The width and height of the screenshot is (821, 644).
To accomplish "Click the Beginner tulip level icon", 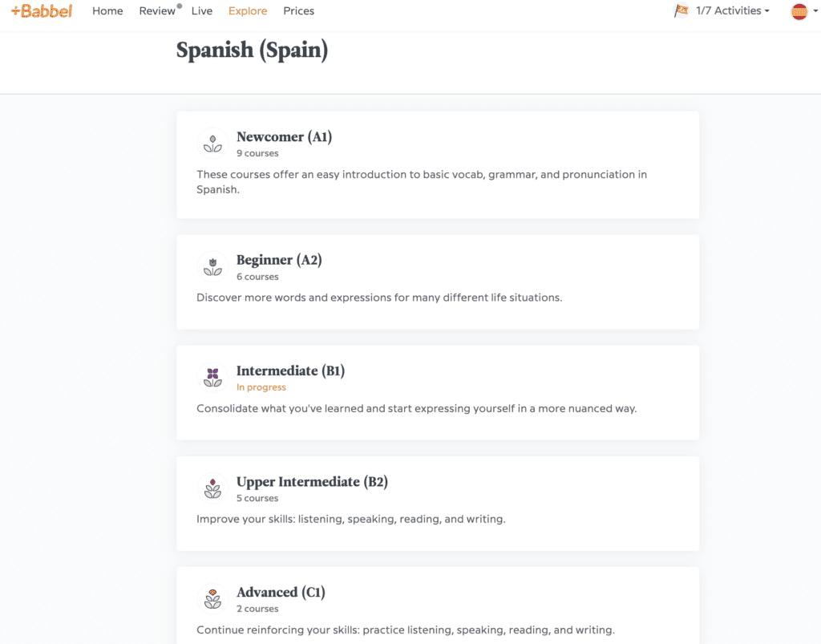I will coord(212,265).
